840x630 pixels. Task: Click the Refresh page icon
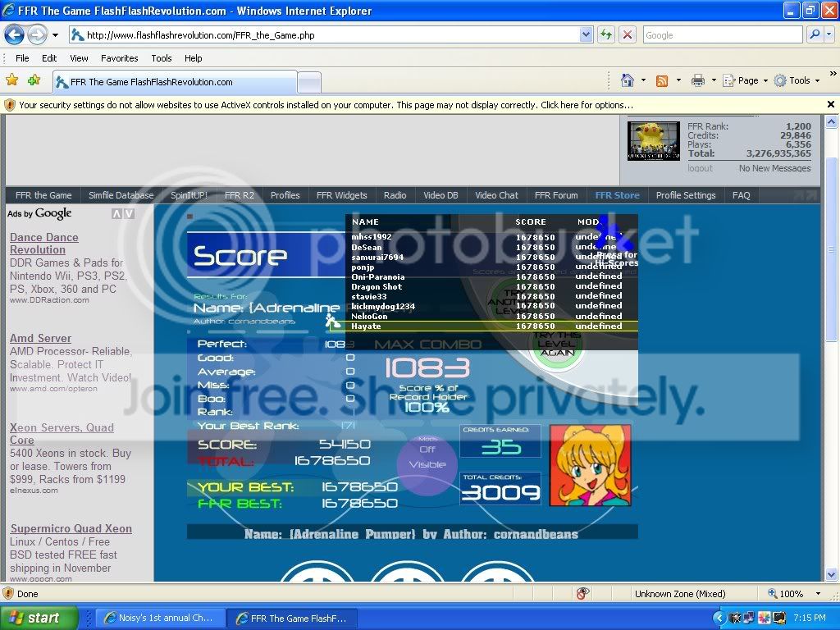tap(606, 34)
